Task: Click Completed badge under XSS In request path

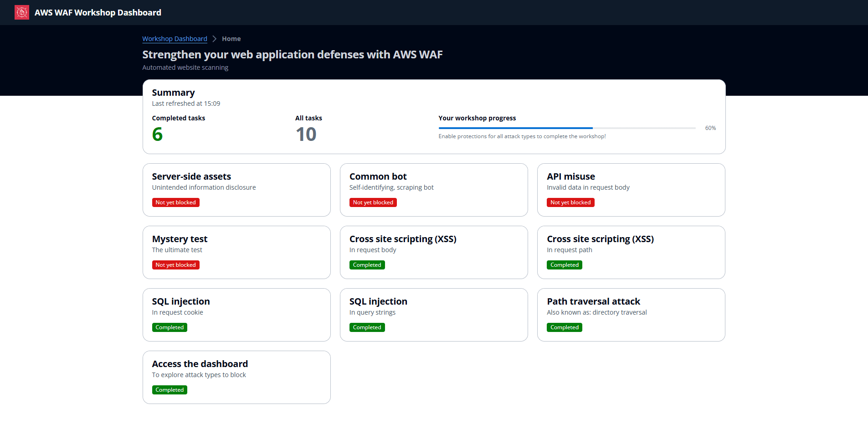Action: point(565,265)
